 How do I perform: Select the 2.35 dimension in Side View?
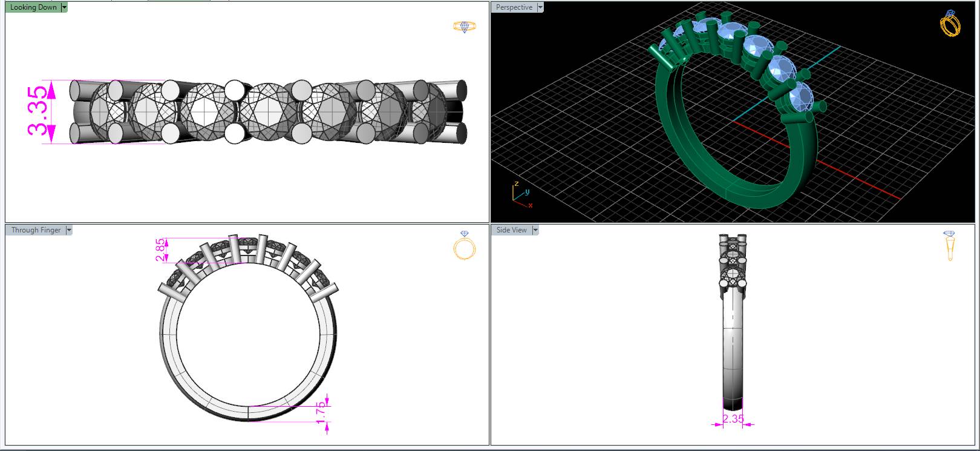point(733,418)
